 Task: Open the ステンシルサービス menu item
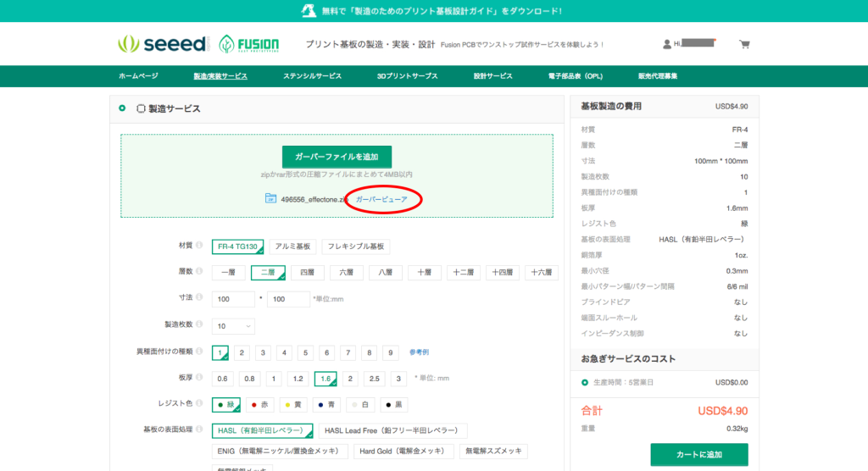312,76
